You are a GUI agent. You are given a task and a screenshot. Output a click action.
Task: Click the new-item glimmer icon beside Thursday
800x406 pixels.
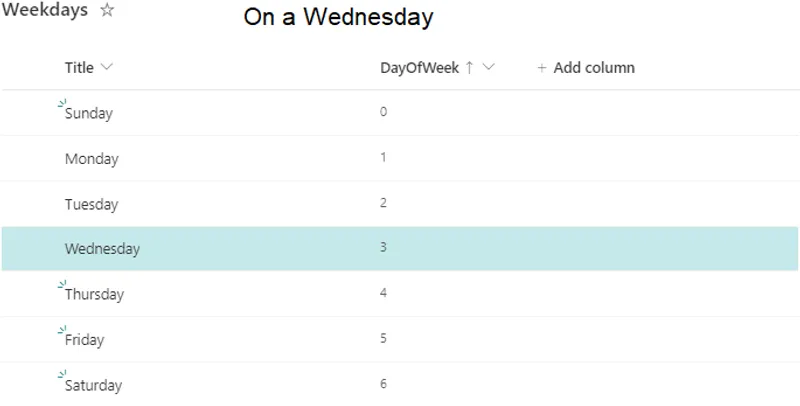(x=62, y=285)
